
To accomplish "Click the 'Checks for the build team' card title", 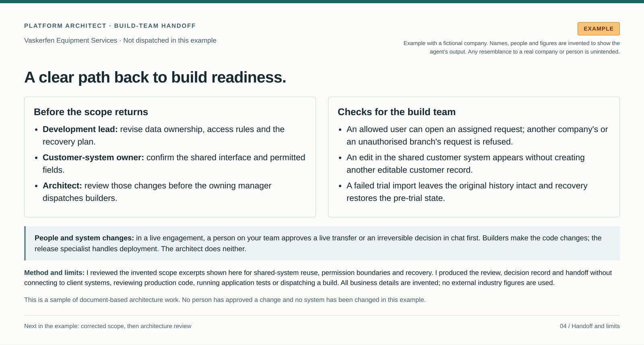I will tap(396, 112).
